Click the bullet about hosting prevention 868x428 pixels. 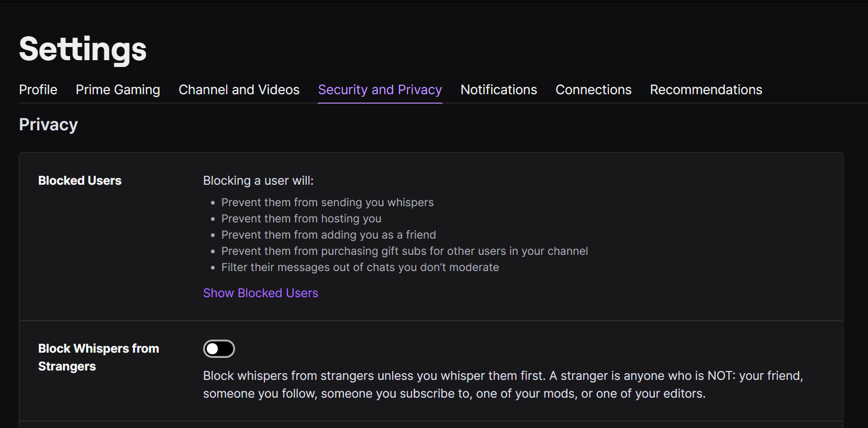302,219
